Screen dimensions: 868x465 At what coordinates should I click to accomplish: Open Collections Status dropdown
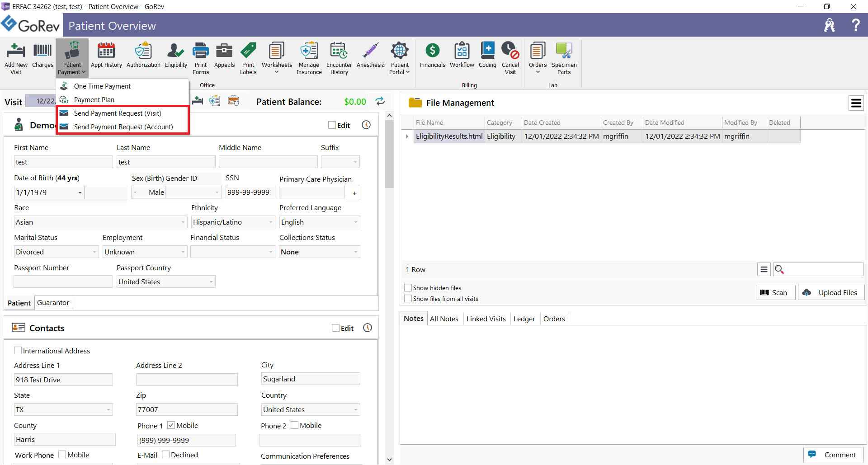click(x=356, y=252)
